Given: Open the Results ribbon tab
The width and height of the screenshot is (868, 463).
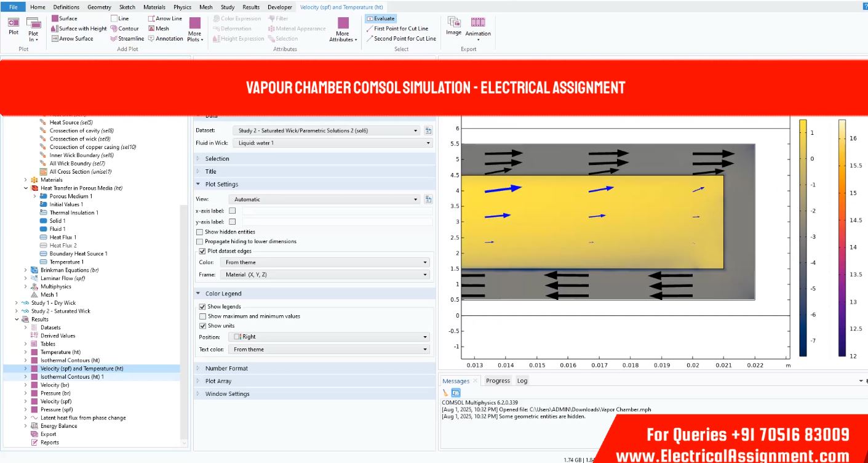Looking at the screenshot, I should click(x=250, y=7).
